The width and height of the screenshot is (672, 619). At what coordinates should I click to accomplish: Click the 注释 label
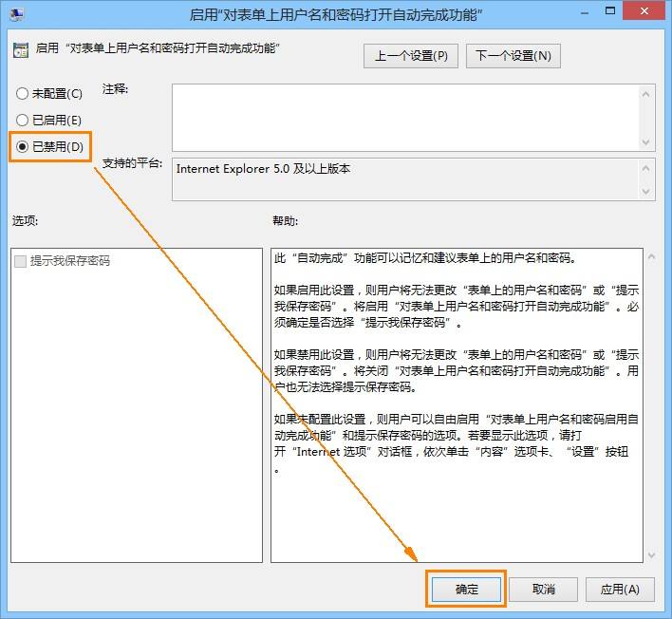point(115,89)
